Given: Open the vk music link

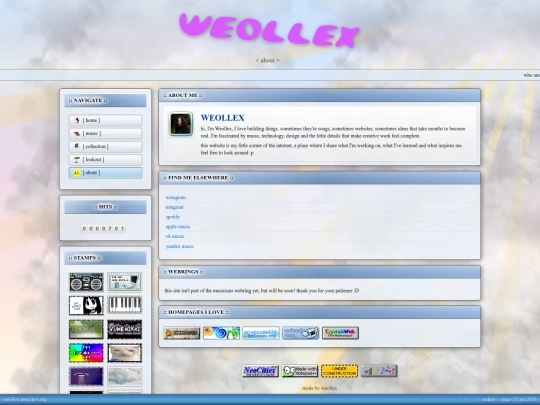Looking at the screenshot, I should pyautogui.click(x=175, y=236).
